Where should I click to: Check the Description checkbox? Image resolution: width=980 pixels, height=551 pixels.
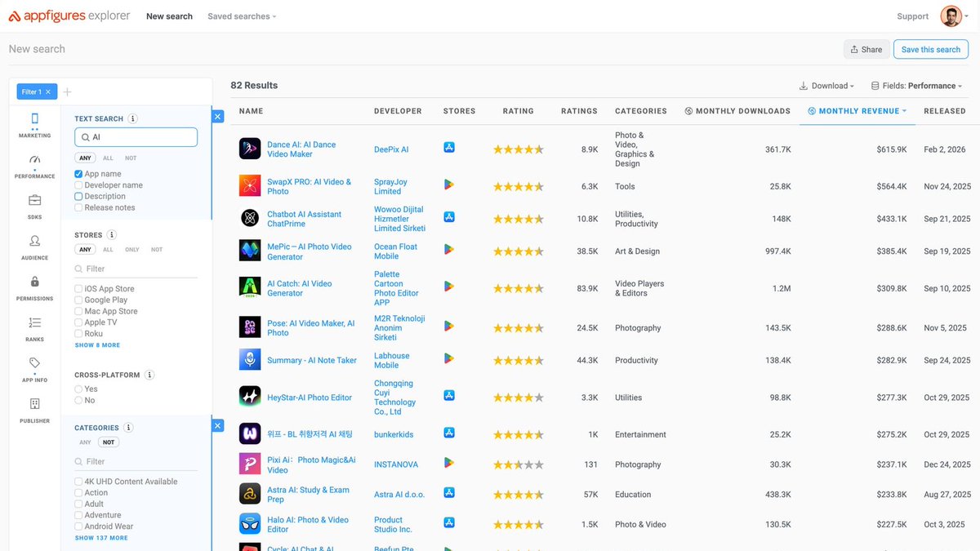click(x=78, y=197)
